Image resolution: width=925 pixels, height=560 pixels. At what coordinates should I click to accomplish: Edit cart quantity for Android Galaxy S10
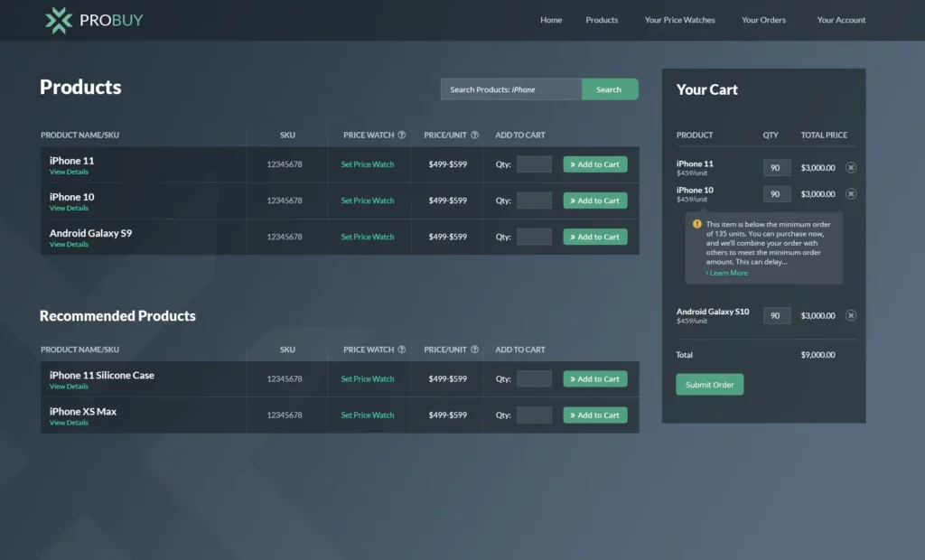click(x=776, y=315)
